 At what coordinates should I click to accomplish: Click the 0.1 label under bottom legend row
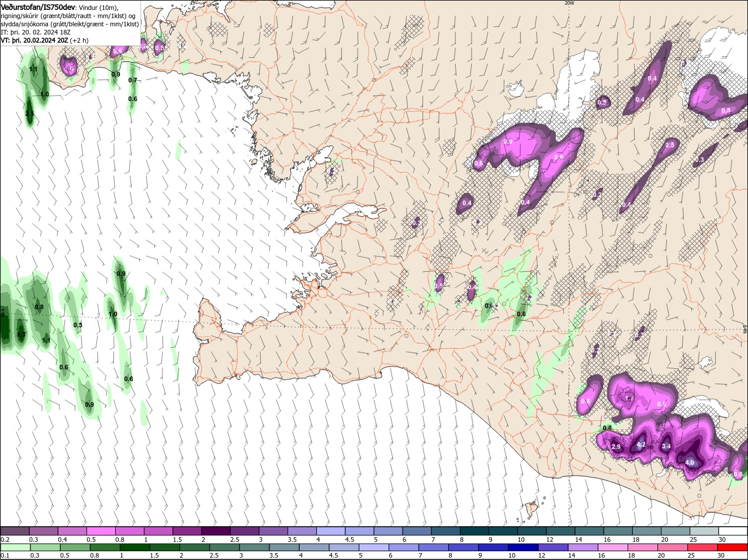tap(5, 555)
